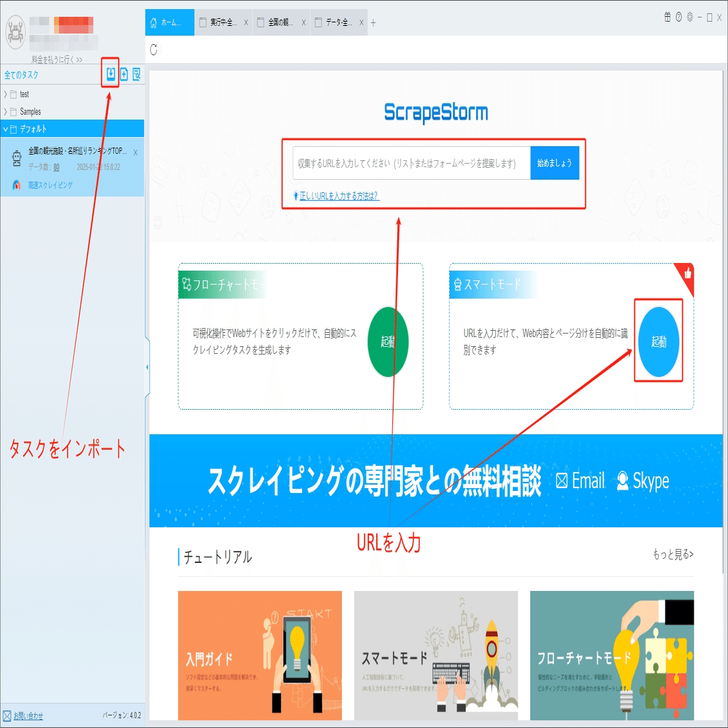Close the 実行中-全... tab

[x=245, y=22]
